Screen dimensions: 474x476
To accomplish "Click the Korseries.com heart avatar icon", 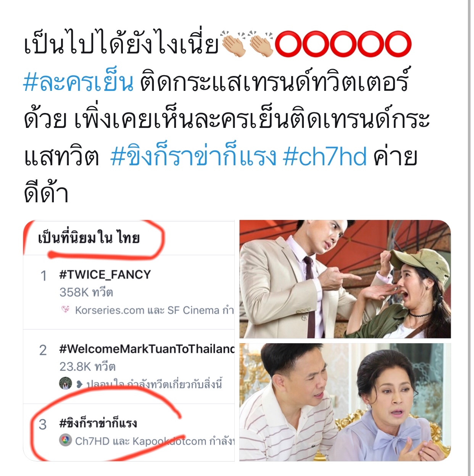I will (x=66, y=310).
